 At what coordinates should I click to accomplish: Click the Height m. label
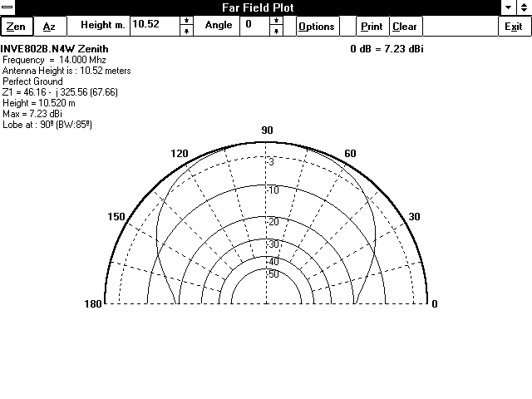pos(103,25)
